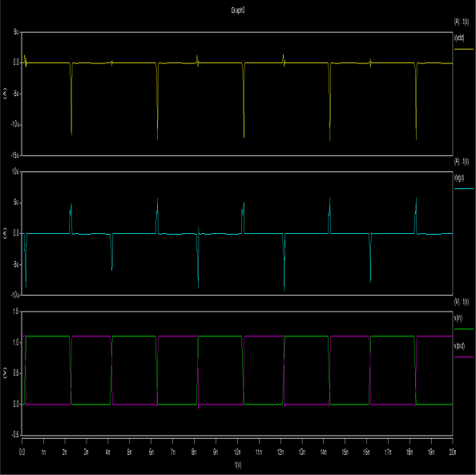Click the 1n tick on the time axis
Viewport: 476px width, 475px height.
pyautogui.click(x=43, y=452)
